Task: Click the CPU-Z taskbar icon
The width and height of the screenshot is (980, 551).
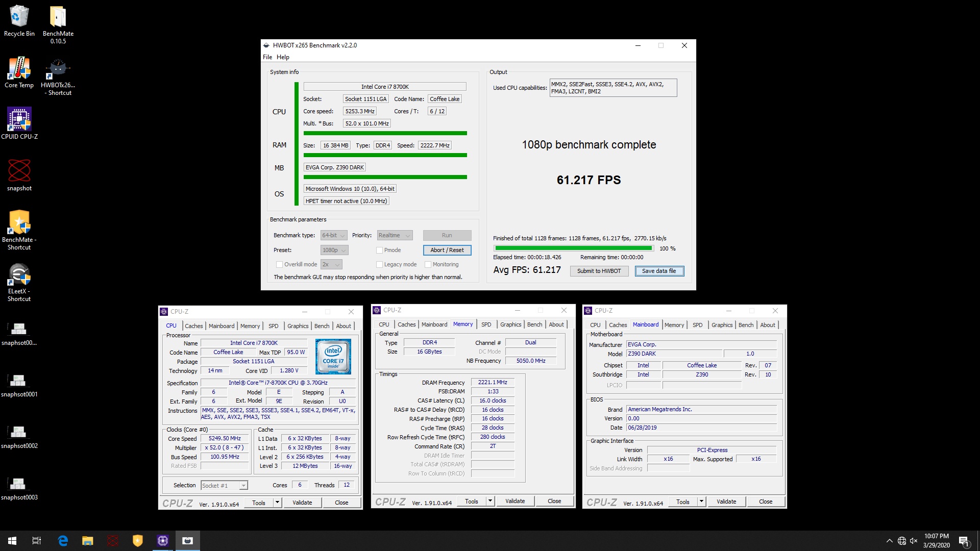Action: (x=163, y=541)
